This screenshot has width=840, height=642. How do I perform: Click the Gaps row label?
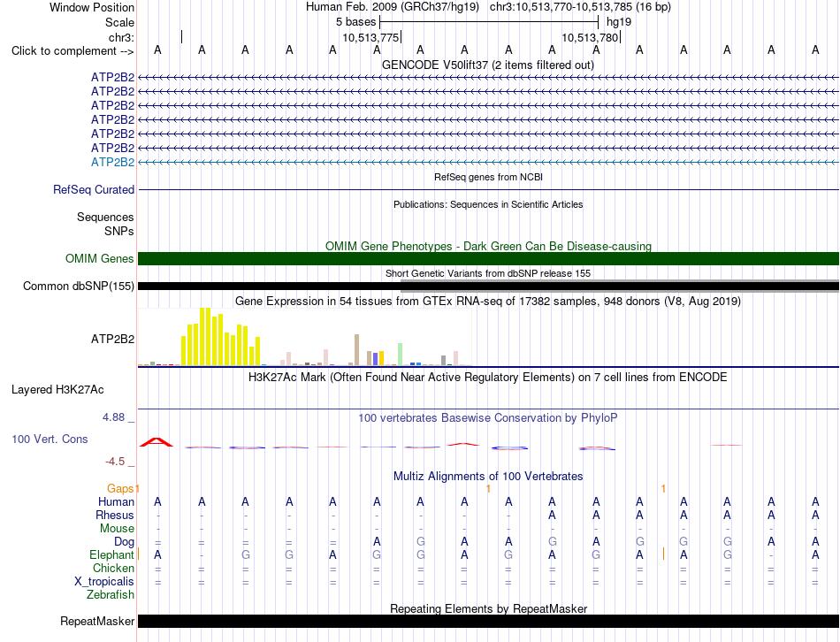[x=120, y=488]
